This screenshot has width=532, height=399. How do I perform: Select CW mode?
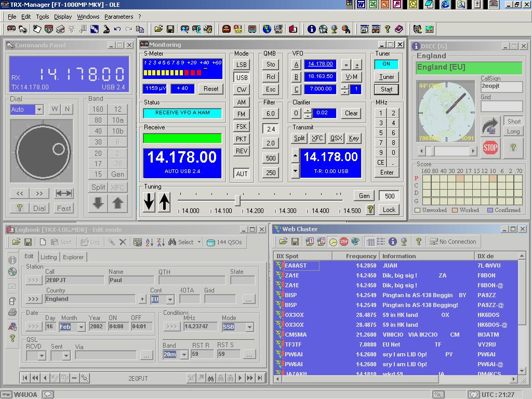coord(242,90)
